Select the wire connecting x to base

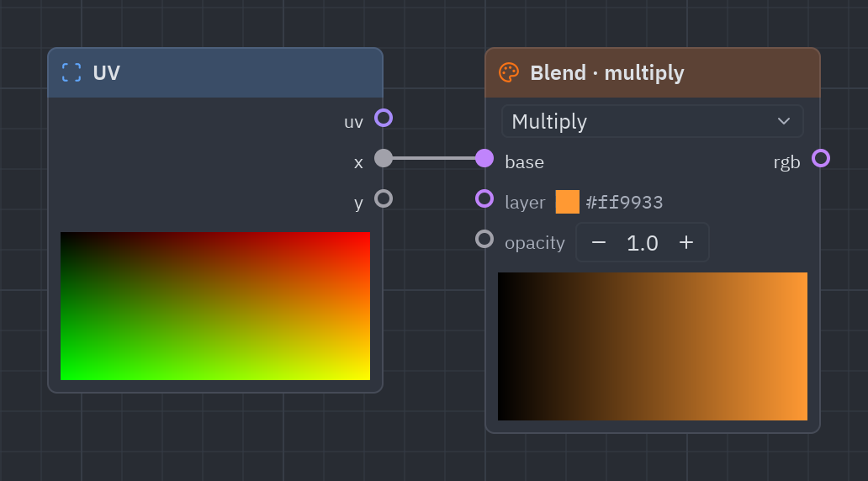434,158
